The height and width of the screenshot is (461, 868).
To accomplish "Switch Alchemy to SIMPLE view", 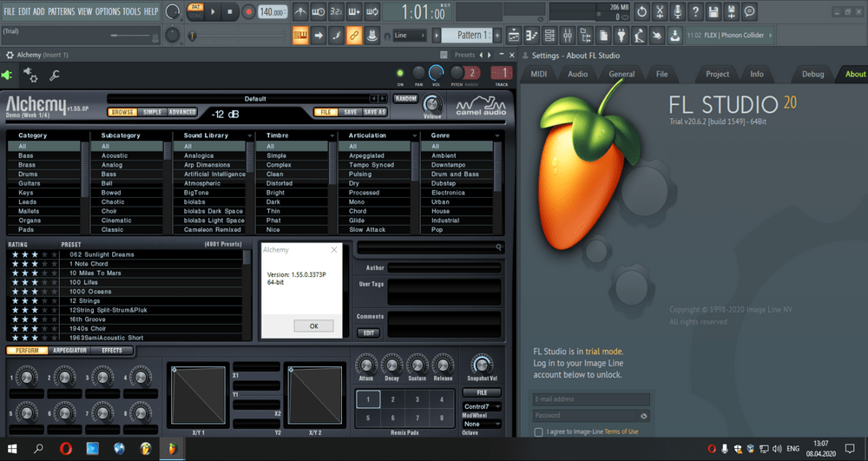I will [x=152, y=112].
